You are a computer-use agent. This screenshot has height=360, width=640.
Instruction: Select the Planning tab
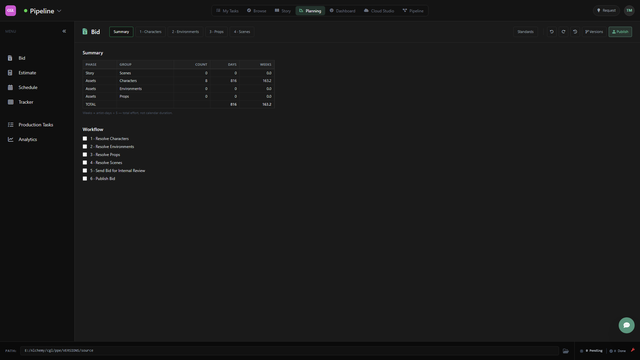pyautogui.click(x=310, y=11)
